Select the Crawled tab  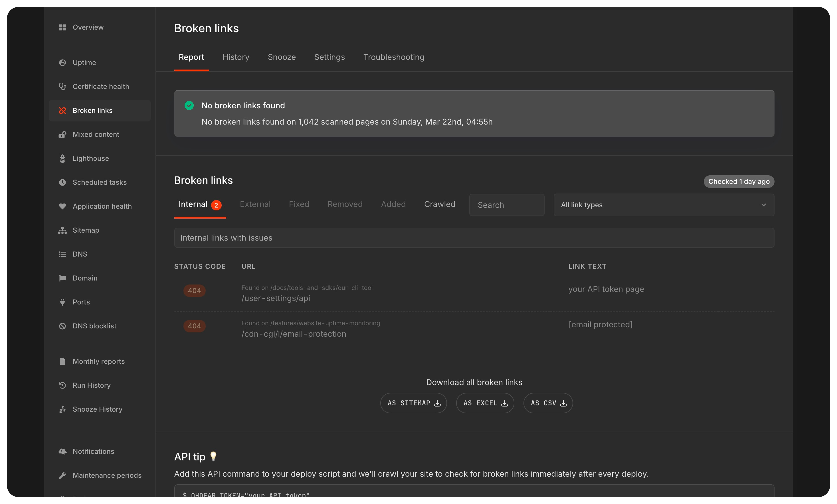439,204
